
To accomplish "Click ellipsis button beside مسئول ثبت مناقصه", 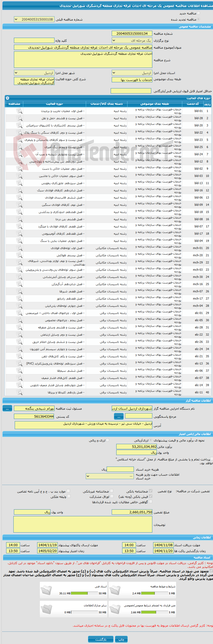I will pyautogui.click(x=7, y=409).
